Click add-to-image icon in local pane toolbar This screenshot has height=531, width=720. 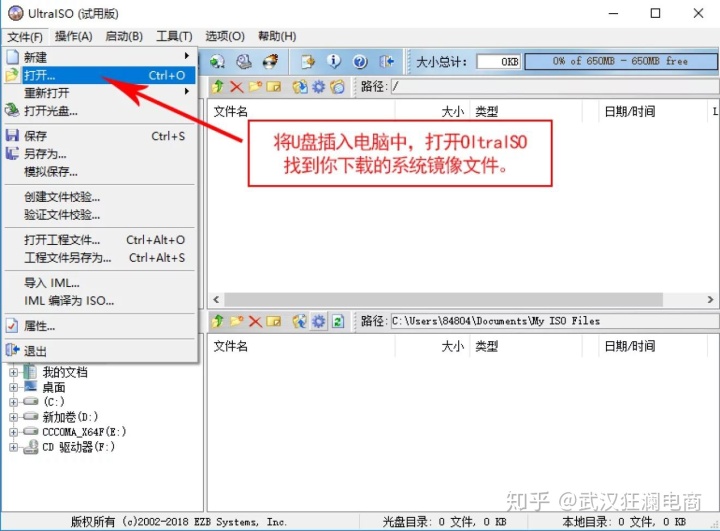pyautogui.click(x=300, y=321)
